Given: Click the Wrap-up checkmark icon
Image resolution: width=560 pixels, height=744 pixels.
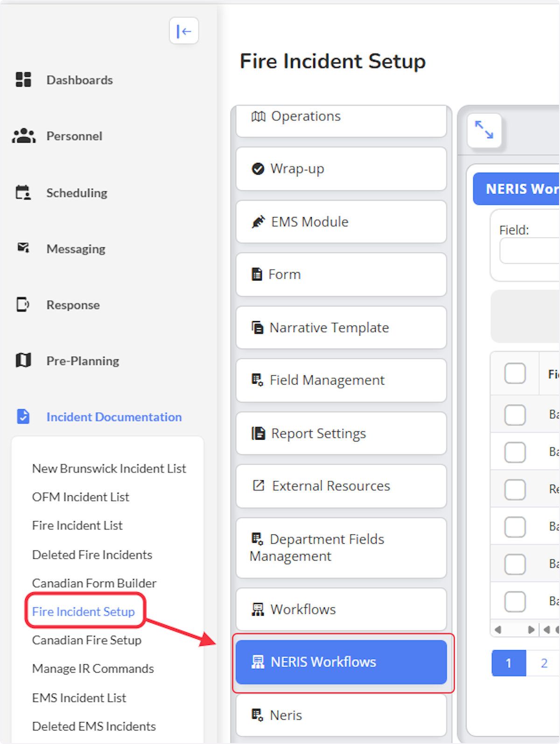Looking at the screenshot, I should [258, 168].
